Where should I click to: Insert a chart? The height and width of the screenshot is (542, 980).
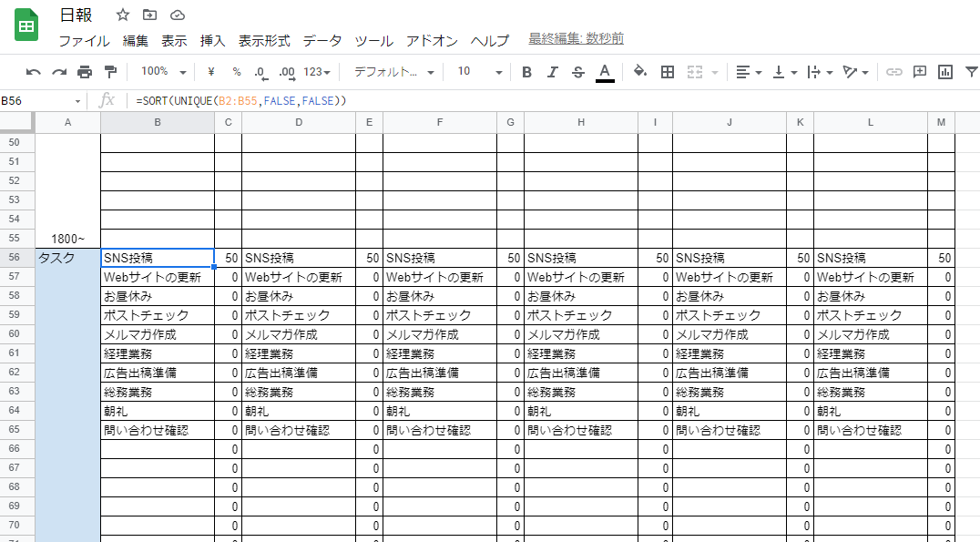pos(945,72)
